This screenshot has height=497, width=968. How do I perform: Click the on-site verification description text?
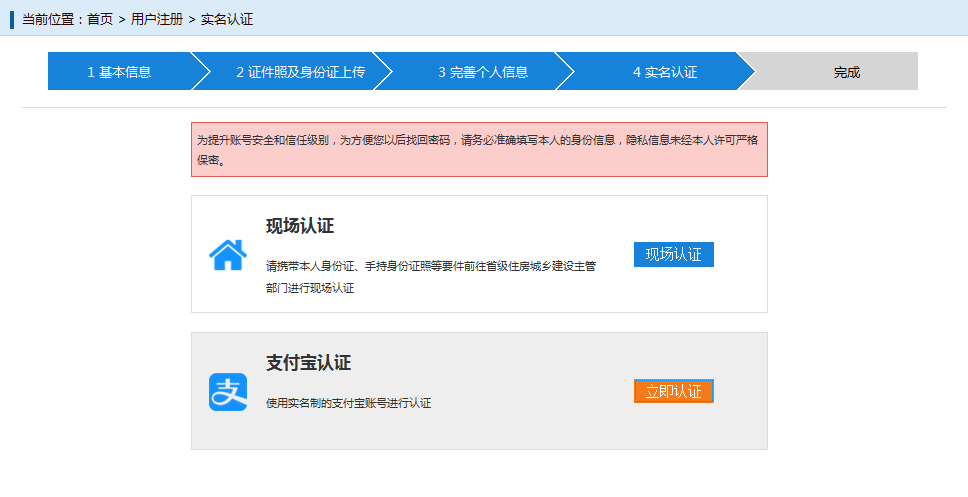430,277
